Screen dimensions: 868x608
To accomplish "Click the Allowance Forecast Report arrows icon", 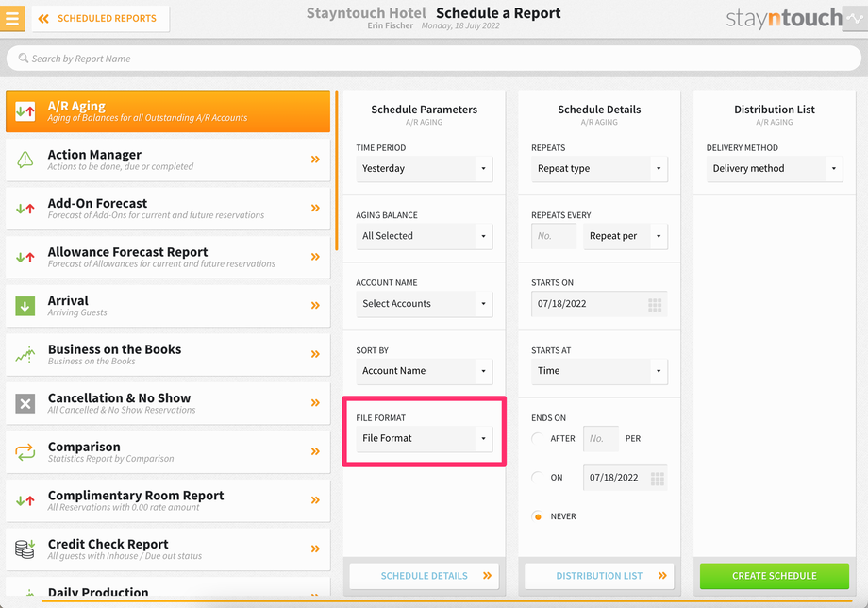I will tap(25, 258).
